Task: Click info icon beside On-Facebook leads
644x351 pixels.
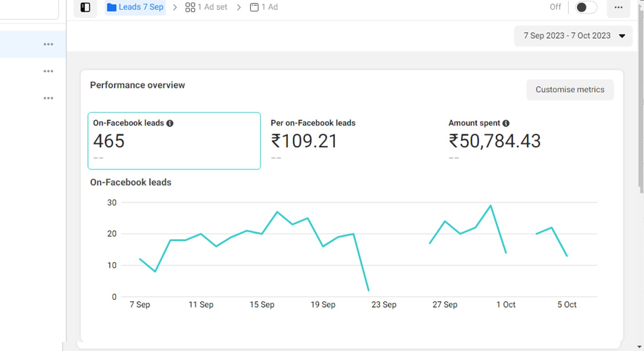Action: tap(170, 123)
